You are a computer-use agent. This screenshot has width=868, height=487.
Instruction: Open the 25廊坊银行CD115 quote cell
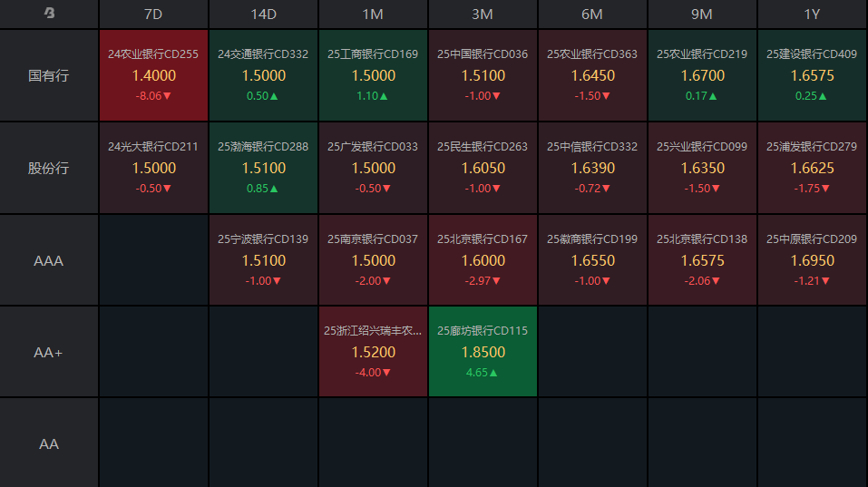483,352
